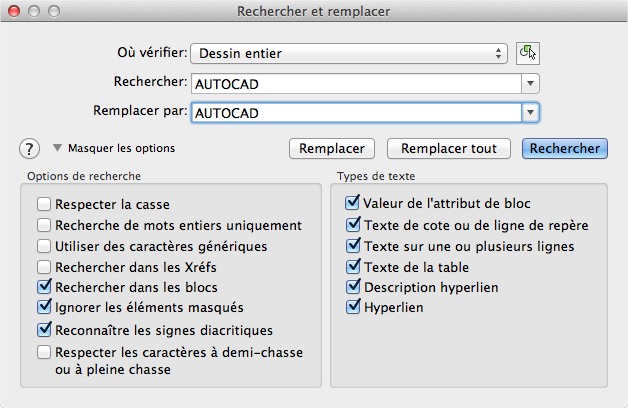Expand the Rechercher history dropdown arrow
628x408 pixels.
(531, 83)
